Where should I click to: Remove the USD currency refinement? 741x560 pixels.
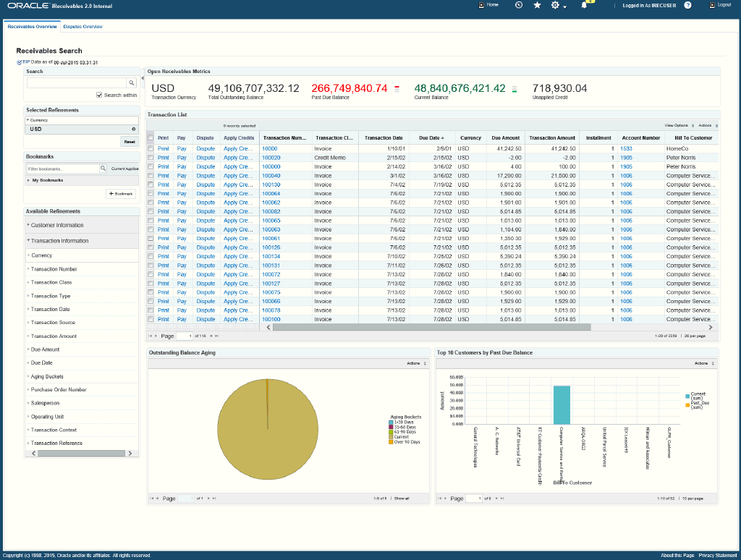tap(133, 130)
